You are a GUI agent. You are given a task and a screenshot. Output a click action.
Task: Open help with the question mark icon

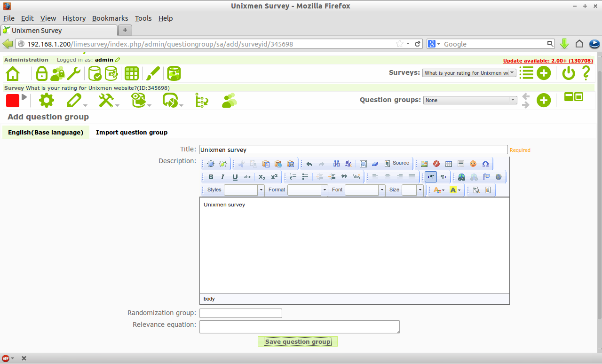tap(586, 73)
